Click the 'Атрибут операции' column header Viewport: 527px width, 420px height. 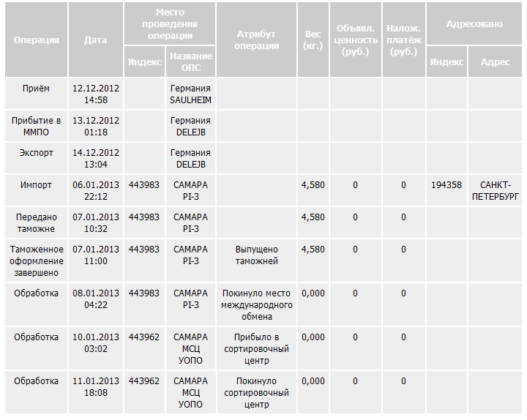pos(257,40)
